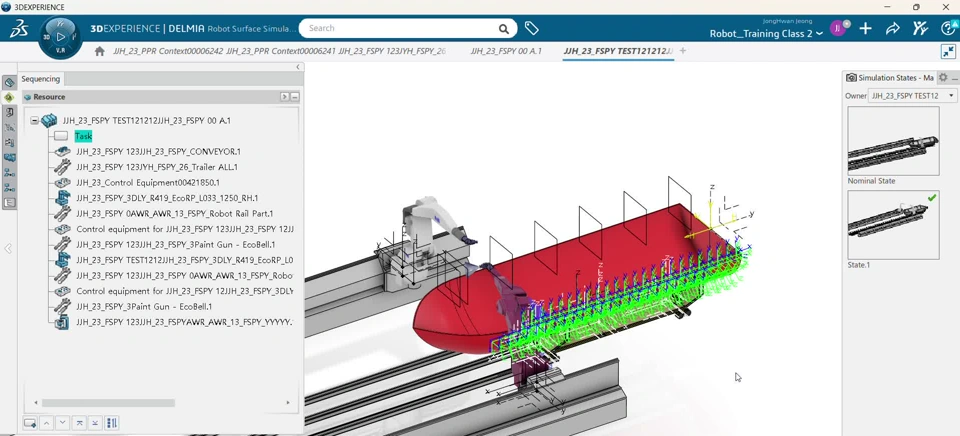Select the 0AWR_AWR_13_FSPY_Robot Rail Part.1 row
Viewport: 960px width, 436px height.
174,214
